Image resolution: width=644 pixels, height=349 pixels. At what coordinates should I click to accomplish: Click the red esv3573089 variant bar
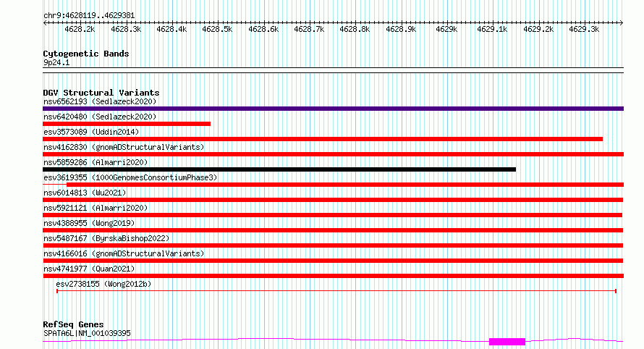click(323, 139)
